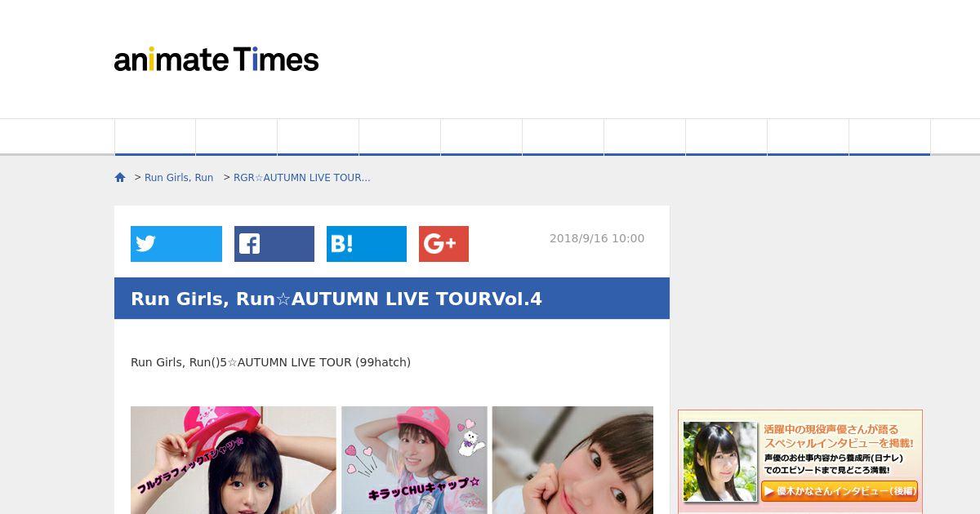980x514 pixels.
Task: Open the animate Times logo homepage
Action: (216, 60)
